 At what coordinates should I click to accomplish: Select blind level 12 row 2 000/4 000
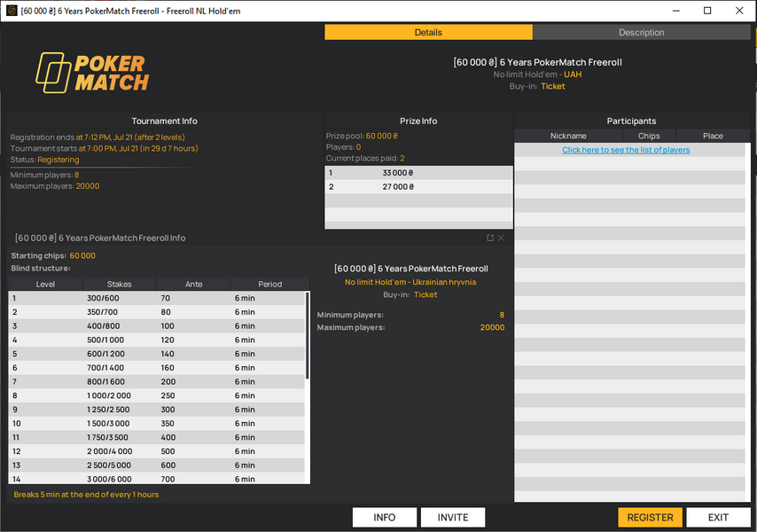[x=157, y=451]
